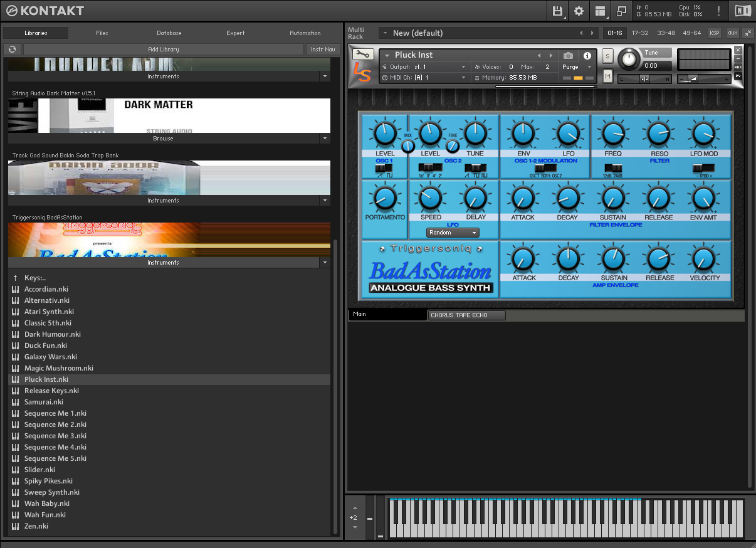
Task: Toggle the OSC 2 octave range switch
Action: (429, 168)
